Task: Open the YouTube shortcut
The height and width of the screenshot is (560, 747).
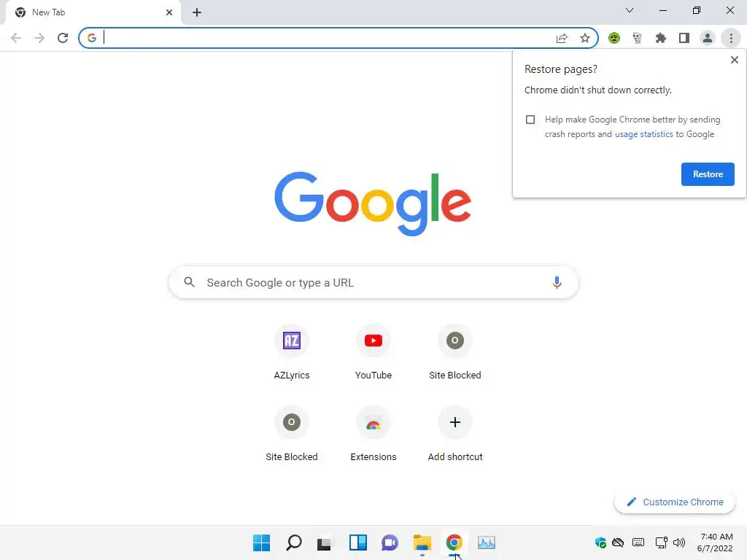Action: pyautogui.click(x=373, y=351)
